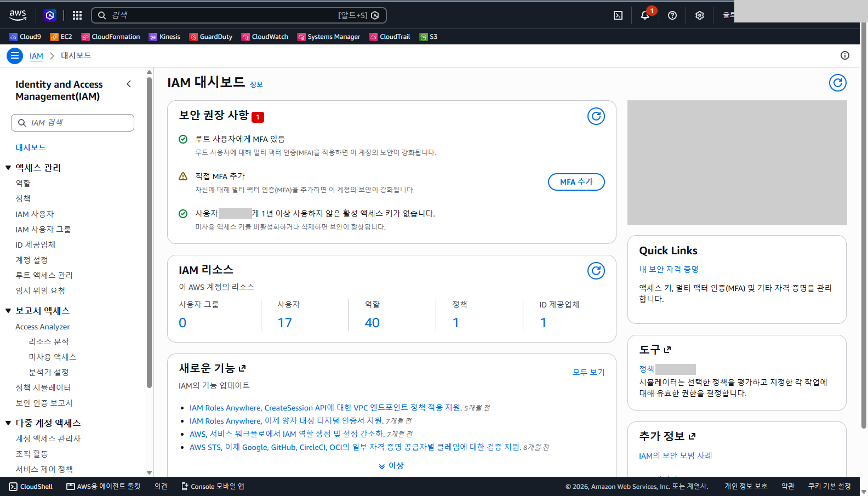Collapse the 다중 계정 액세스 section
The height and width of the screenshot is (496, 868).
tap(8, 423)
